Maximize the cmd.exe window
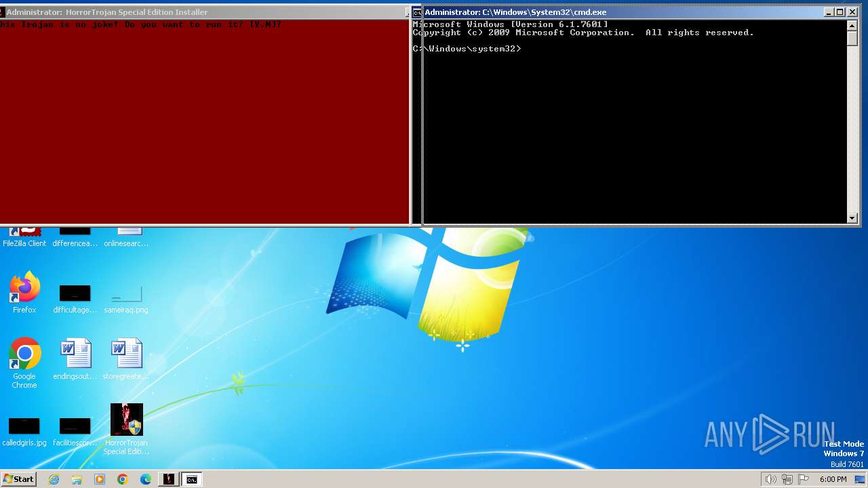 [840, 12]
